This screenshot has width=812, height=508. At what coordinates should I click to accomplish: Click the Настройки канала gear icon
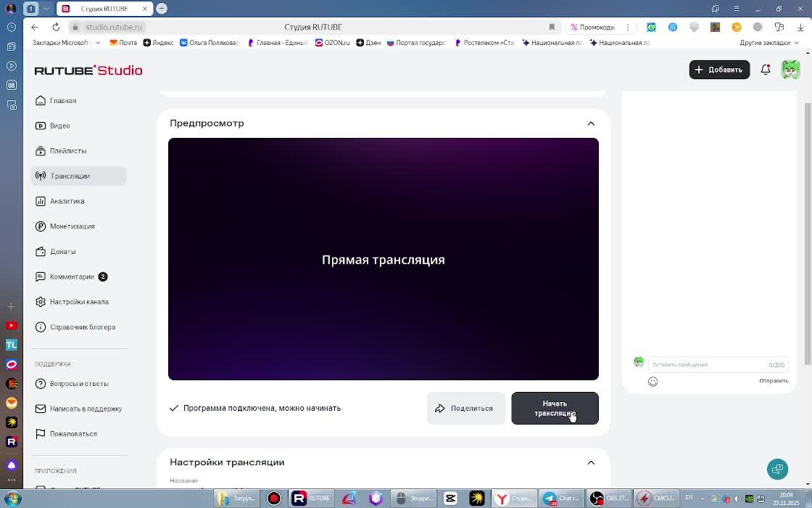tap(41, 302)
